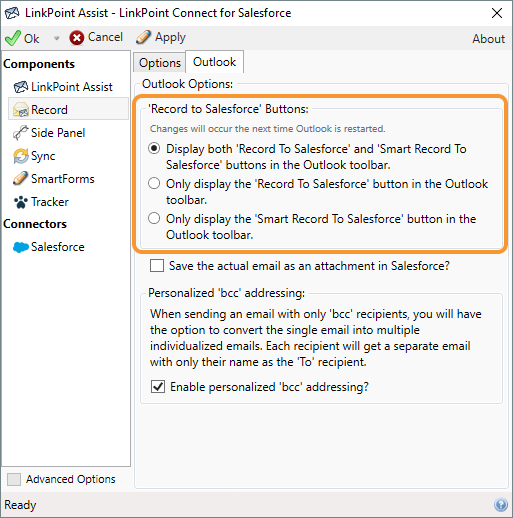
Task: Click the Apply pencil icon
Action: point(143,37)
